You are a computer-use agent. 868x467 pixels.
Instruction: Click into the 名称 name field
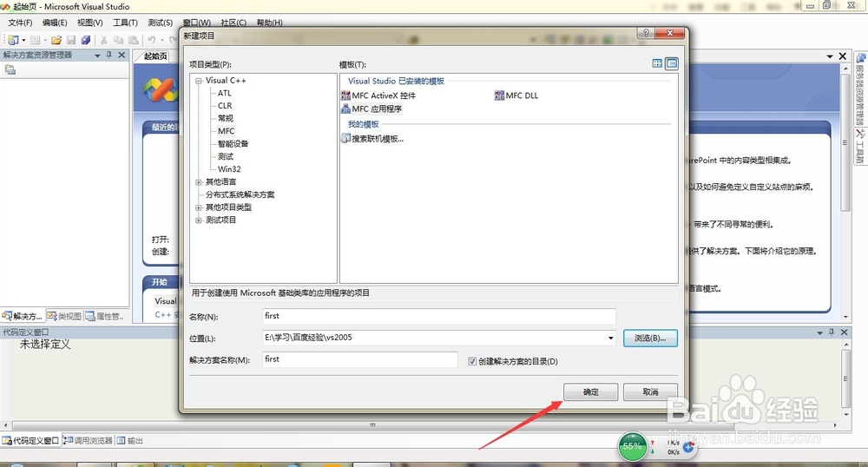[439, 316]
